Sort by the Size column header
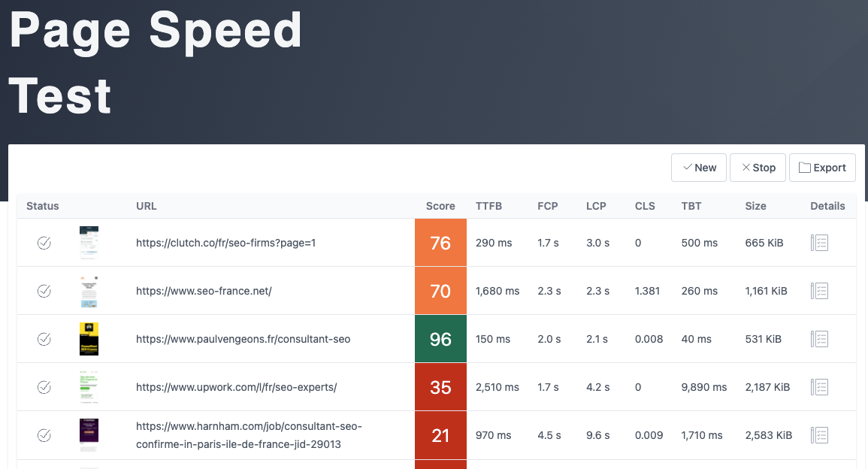The width and height of the screenshot is (868, 469). click(x=755, y=206)
